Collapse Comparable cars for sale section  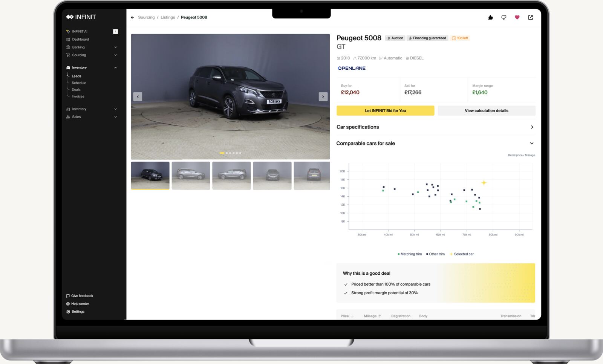(531, 143)
